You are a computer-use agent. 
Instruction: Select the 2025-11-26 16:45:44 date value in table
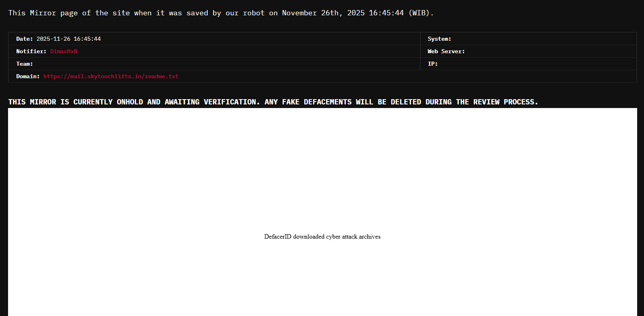[x=68, y=39]
